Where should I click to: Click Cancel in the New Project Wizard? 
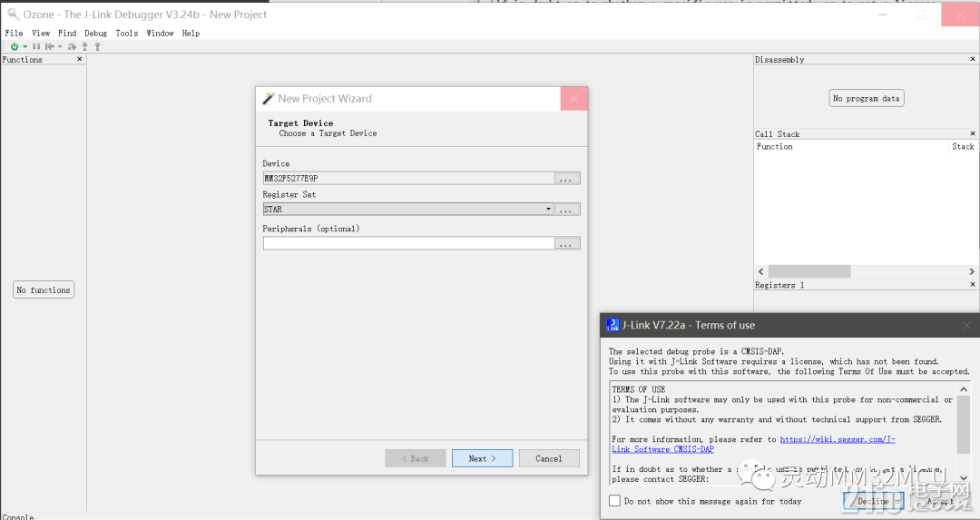(x=549, y=458)
